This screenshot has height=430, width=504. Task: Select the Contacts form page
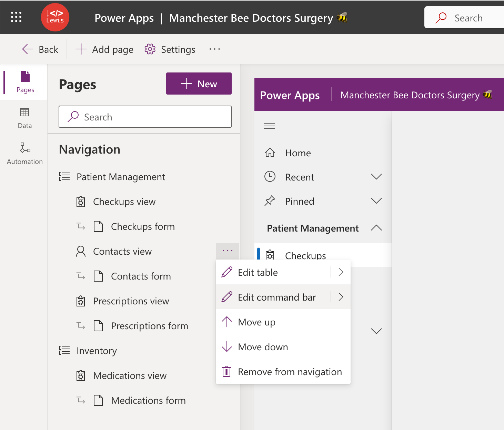(141, 276)
